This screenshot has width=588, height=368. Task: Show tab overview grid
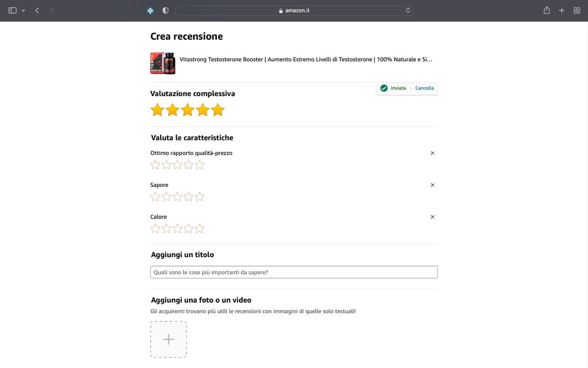click(577, 11)
